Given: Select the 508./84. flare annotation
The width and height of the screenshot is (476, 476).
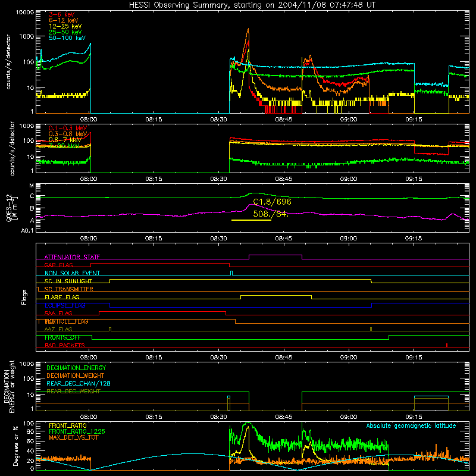Looking at the screenshot, I should tap(271, 214).
